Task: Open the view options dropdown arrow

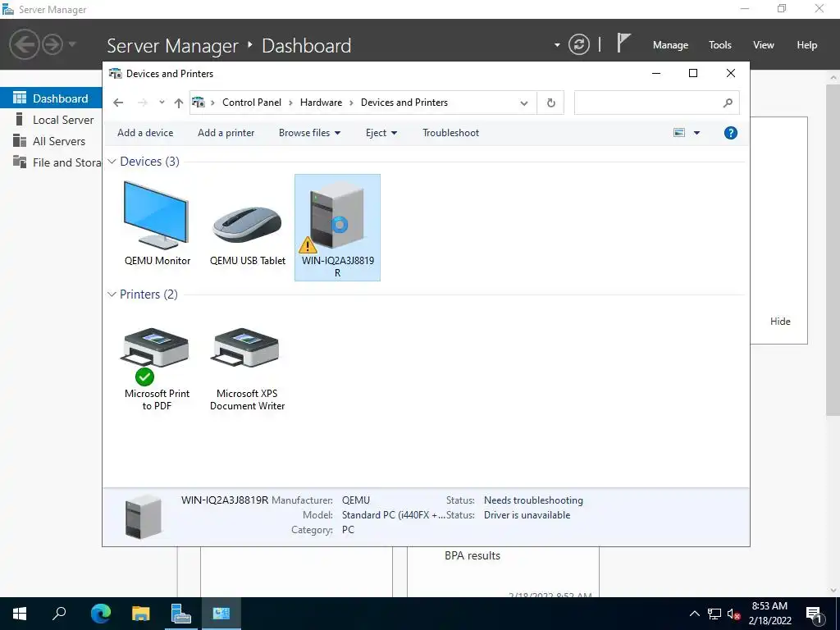Action: pos(696,133)
